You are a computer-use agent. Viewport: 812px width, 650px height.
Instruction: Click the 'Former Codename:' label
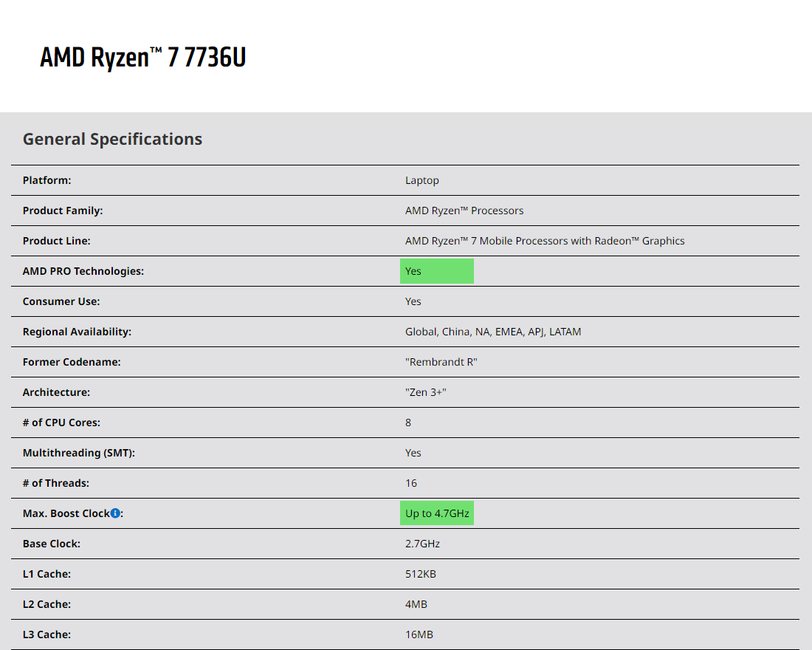tap(72, 363)
